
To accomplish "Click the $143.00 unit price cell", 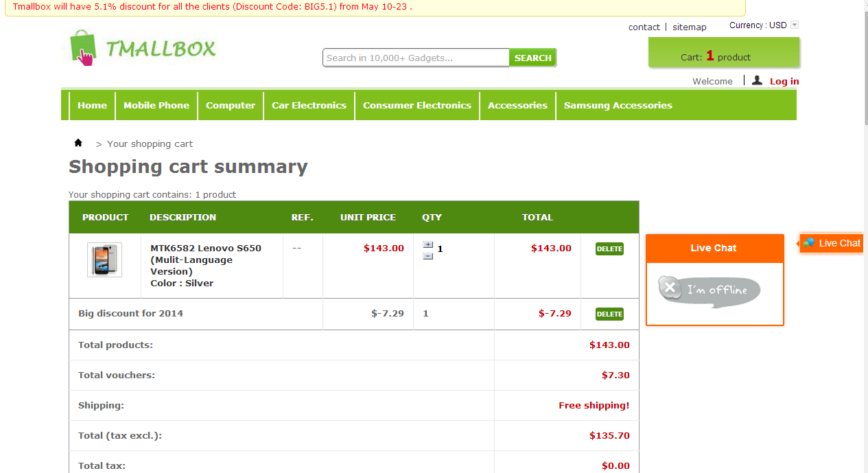I will click(384, 248).
